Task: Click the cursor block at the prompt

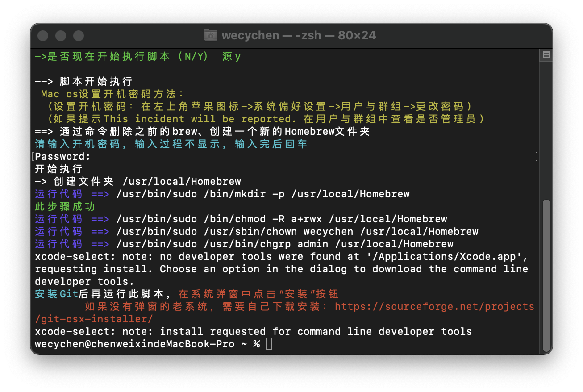Action: pos(269,344)
